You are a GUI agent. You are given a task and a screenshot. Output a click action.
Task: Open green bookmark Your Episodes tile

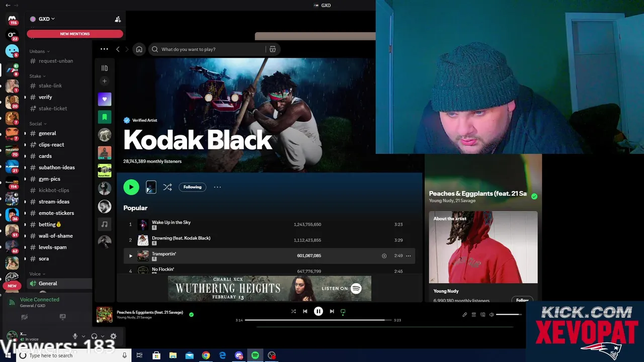click(105, 117)
